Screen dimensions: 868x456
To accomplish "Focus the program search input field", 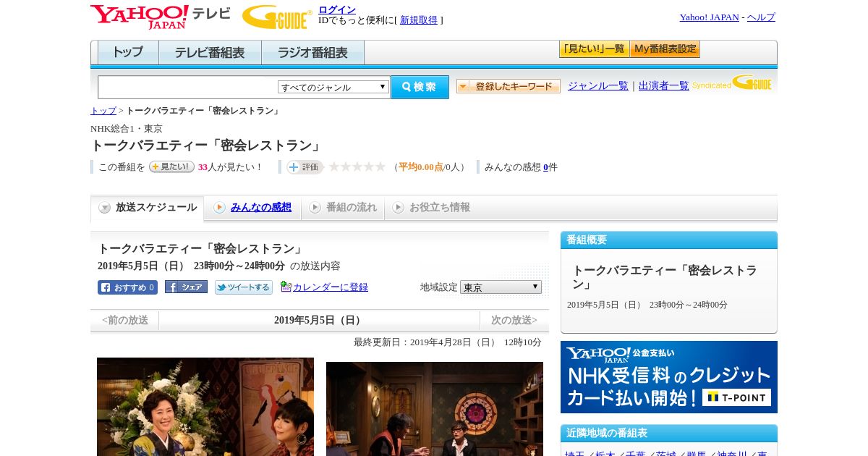I will [188, 87].
